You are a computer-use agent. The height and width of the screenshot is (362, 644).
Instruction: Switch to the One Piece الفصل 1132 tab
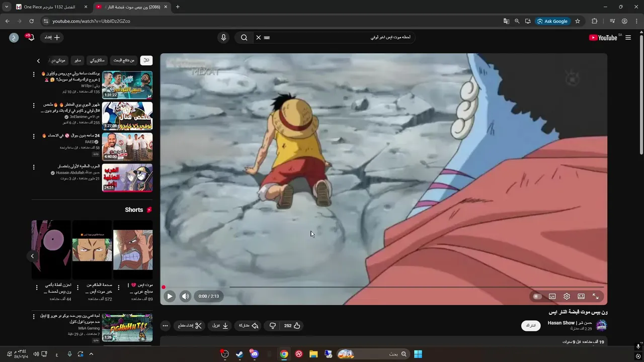click(x=52, y=7)
